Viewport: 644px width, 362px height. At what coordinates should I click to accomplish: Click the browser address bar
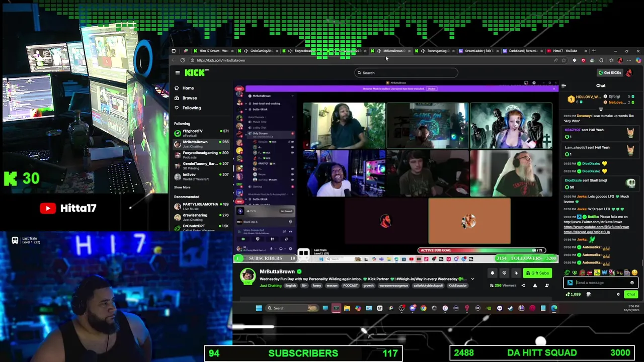click(372, 60)
